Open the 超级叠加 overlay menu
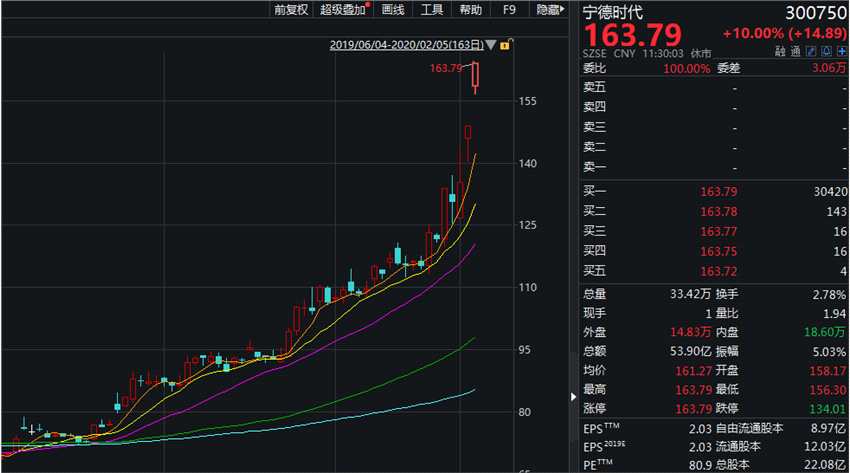 (x=343, y=10)
